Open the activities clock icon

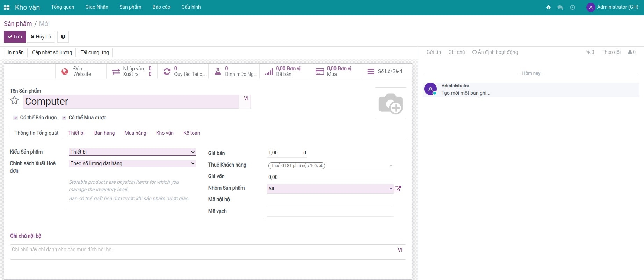pos(572,7)
